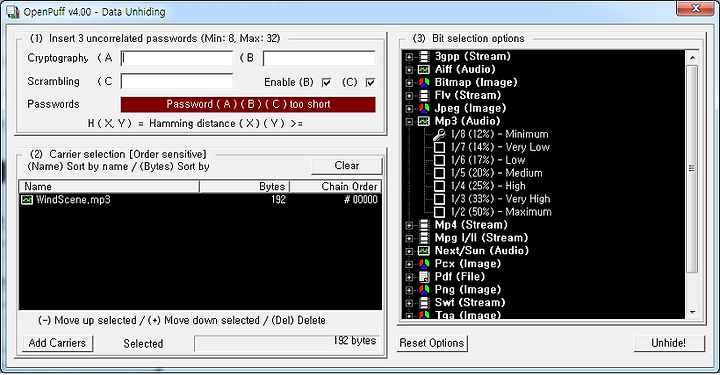Click the Pcx (Image) color icon

pyautogui.click(x=424, y=264)
